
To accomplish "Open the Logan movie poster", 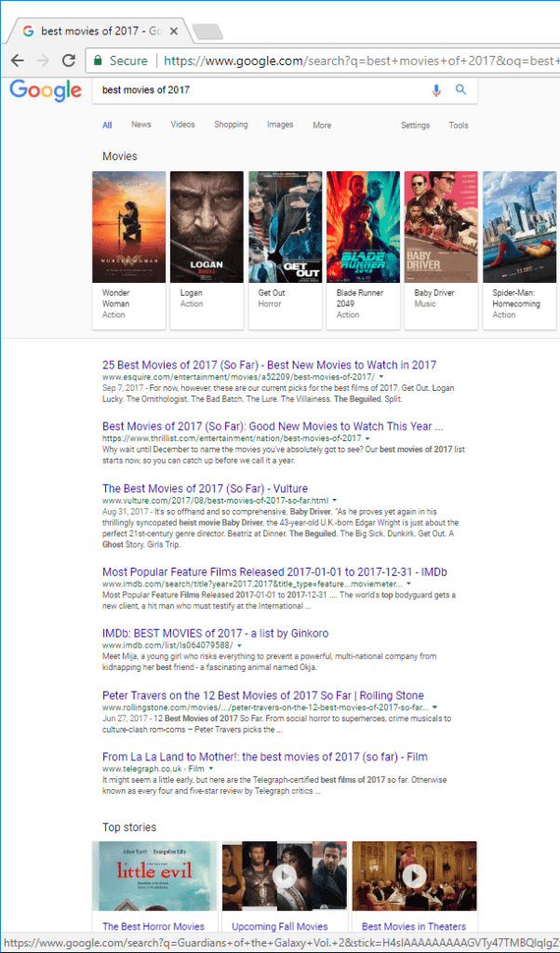I will 207,227.
